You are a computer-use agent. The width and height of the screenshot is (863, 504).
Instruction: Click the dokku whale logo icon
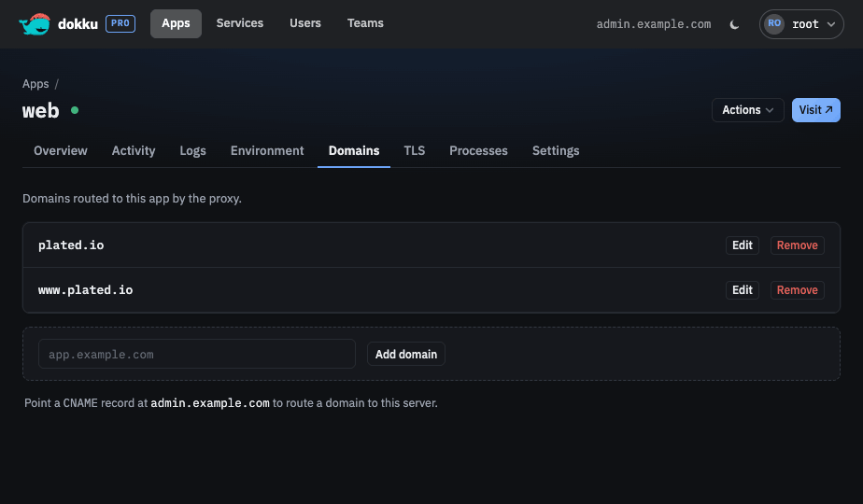[35, 24]
